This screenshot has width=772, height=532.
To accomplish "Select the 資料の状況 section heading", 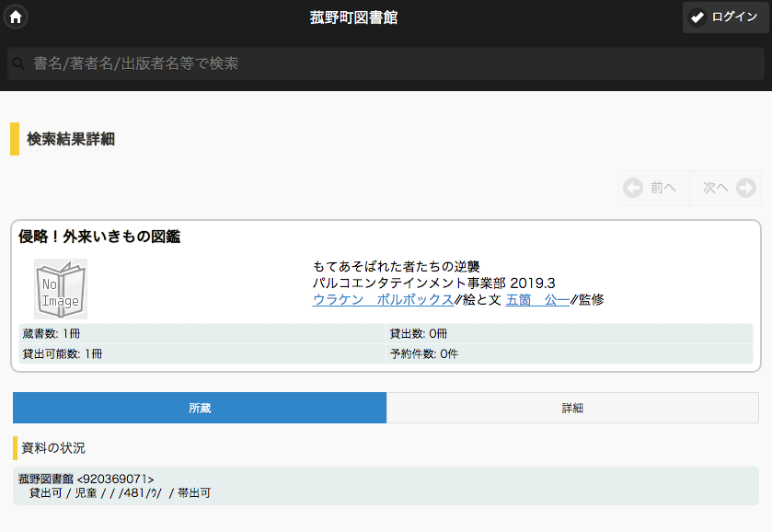I will [53, 447].
